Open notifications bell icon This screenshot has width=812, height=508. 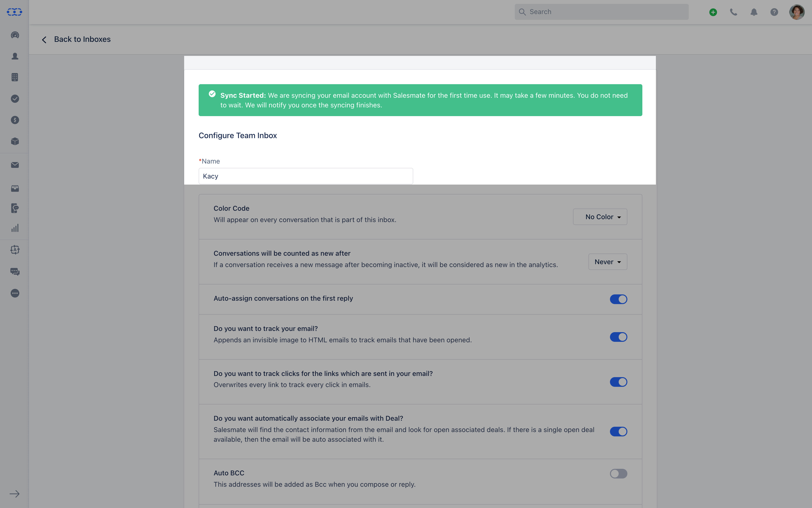tap(754, 12)
